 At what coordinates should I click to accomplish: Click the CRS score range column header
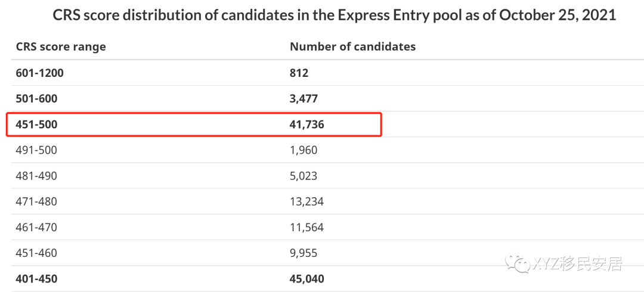pos(61,47)
